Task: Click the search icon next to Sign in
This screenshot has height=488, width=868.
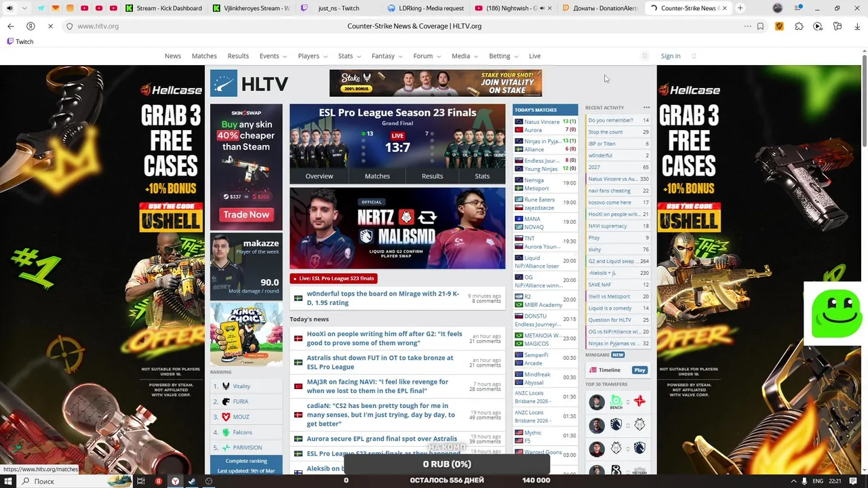Action: pyautogui.click(x=645, y=56)
